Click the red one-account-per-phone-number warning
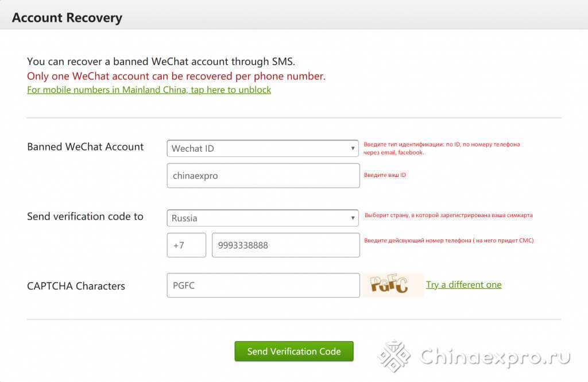This screenshot has height=382, width=588. [176, 76]
